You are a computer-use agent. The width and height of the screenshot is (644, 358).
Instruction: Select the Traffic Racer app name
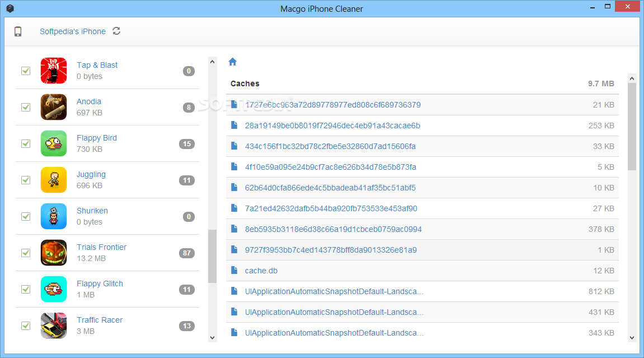pos(100,320)
